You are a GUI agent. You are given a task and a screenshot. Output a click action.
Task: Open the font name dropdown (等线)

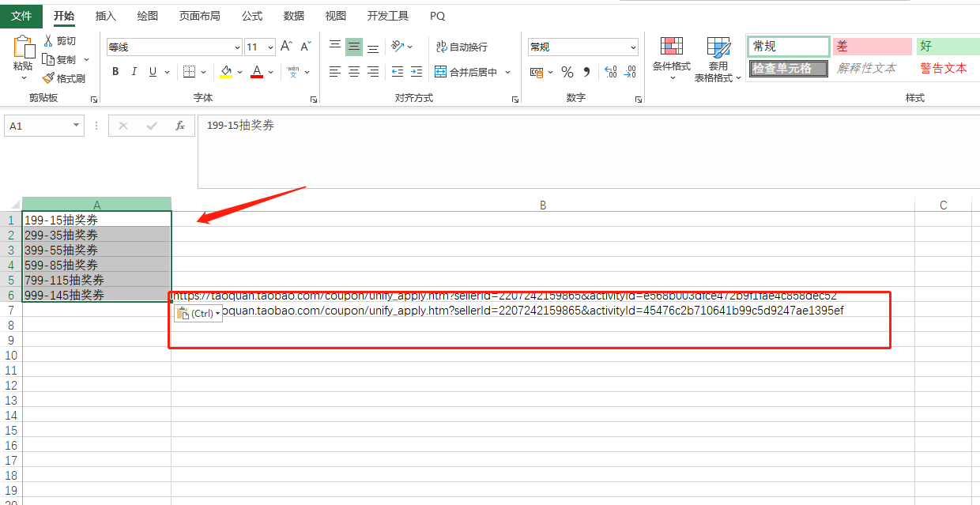[x=237, y=47]
